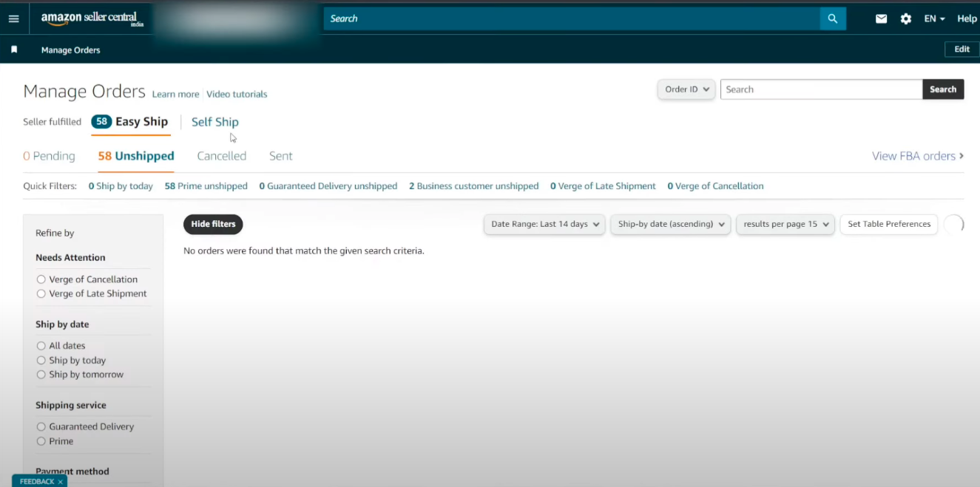Open the hamburger navigation menu
Viewport: 980px width, 487px height.
(x=13, y=18)
